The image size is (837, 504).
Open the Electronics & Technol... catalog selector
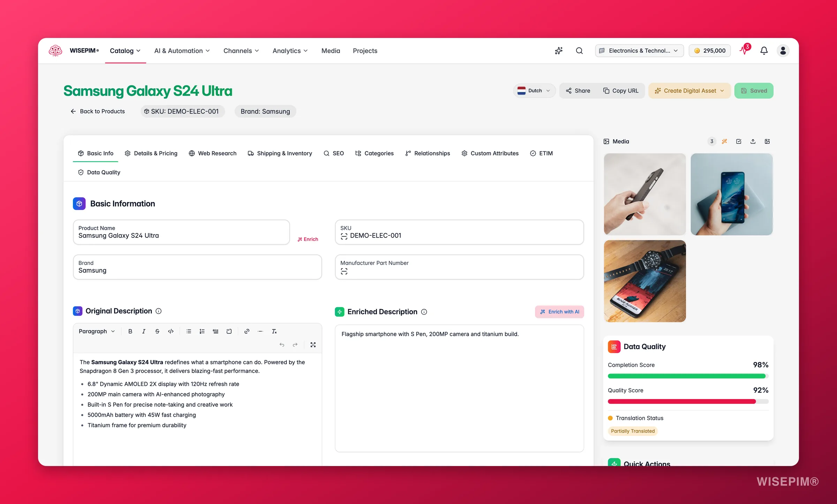(639, 51)
